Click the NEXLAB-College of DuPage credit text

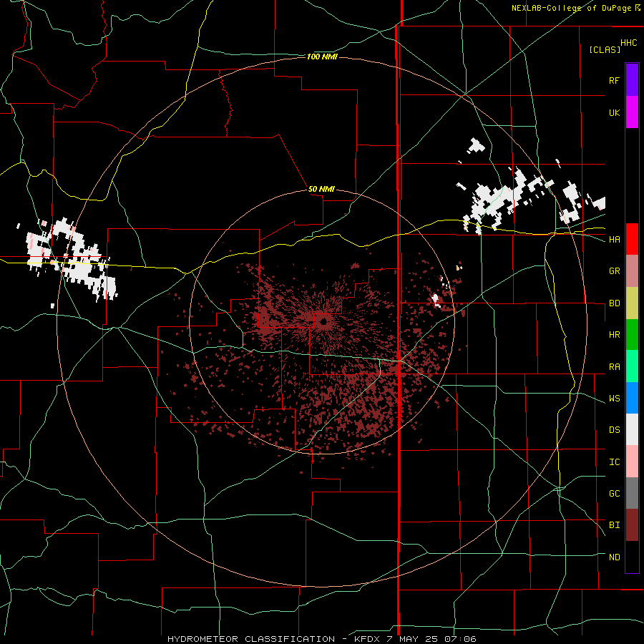[x=571, y=8]
